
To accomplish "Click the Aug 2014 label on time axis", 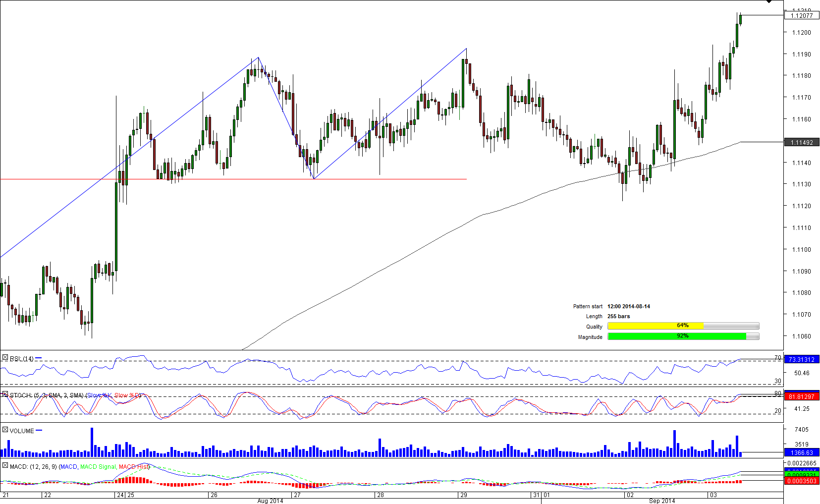I will click(x=270, y=501).
